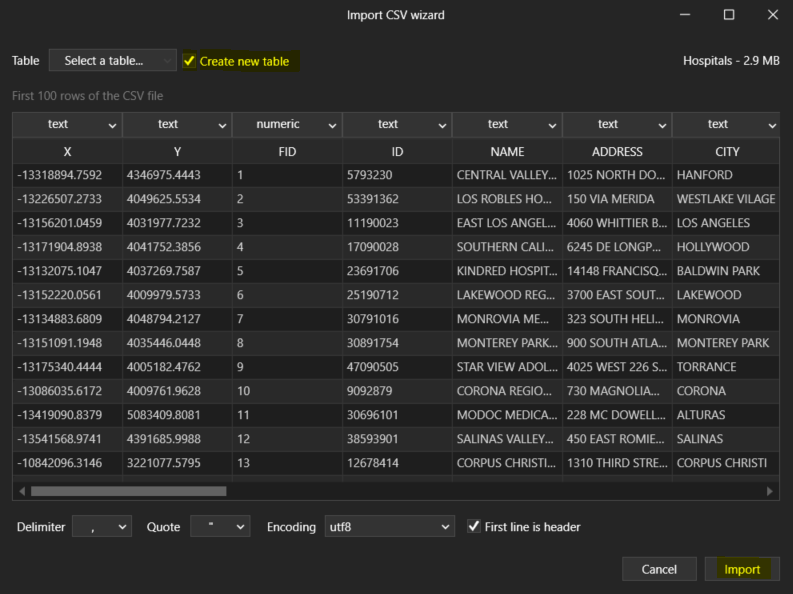Toggle First line is header checkbox

[x=475, y=526]
